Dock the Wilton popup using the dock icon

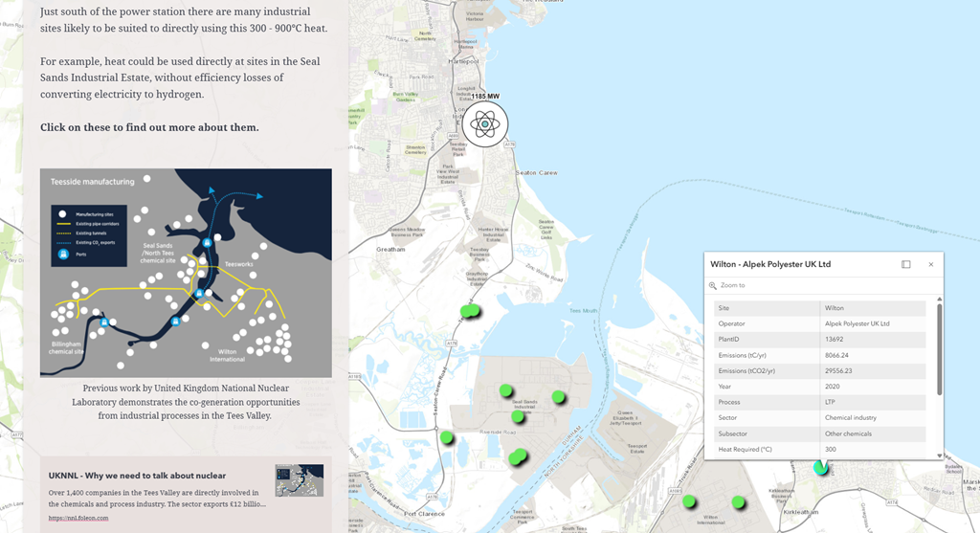pyautogui.click(x=905, y=264)
